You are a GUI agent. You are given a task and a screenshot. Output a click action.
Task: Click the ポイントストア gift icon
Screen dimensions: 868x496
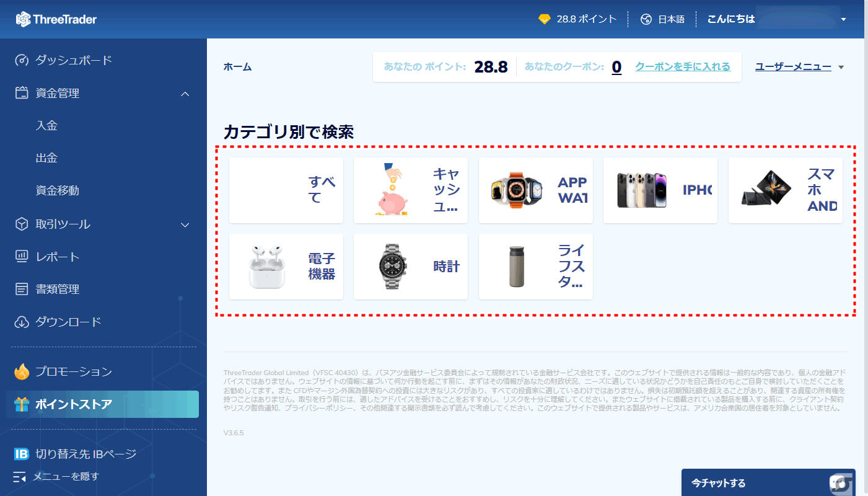22,405
